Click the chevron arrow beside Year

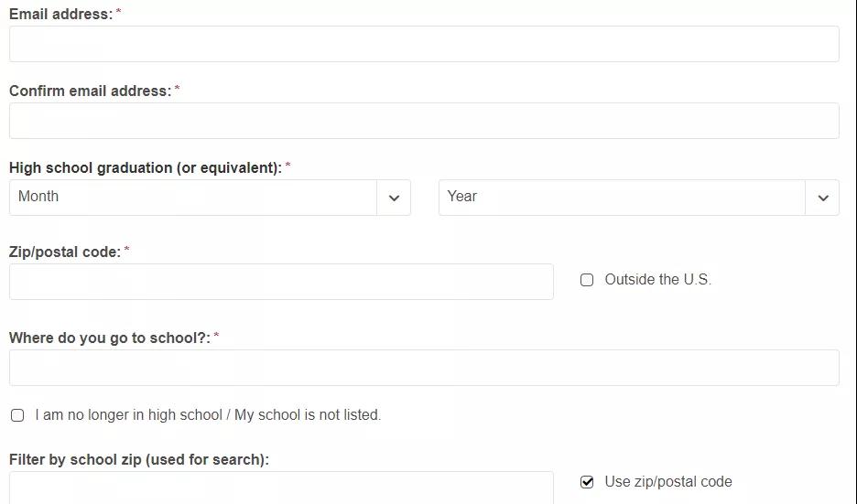point(822,198)
